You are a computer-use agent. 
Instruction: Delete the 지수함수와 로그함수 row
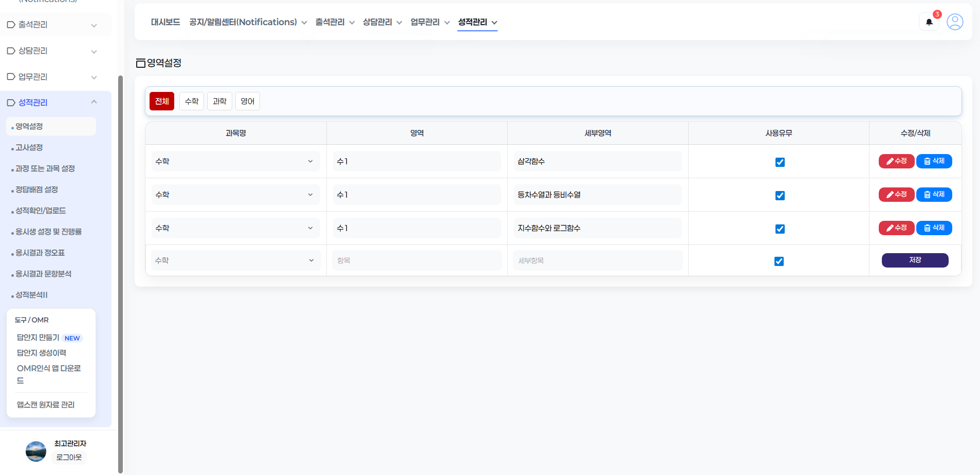(x=934, y=228)
